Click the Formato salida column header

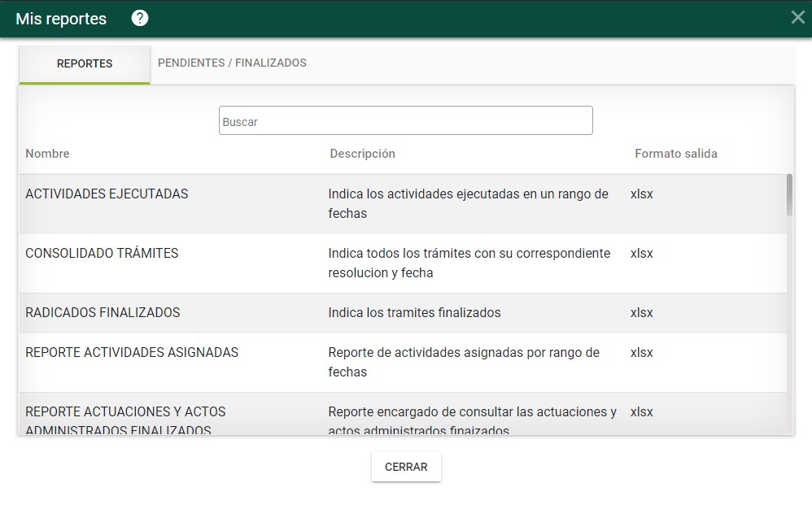pos(676,154)
